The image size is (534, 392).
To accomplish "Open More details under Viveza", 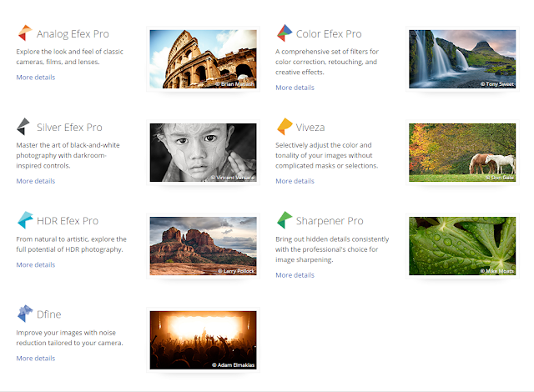I will (x=295, y=181).
